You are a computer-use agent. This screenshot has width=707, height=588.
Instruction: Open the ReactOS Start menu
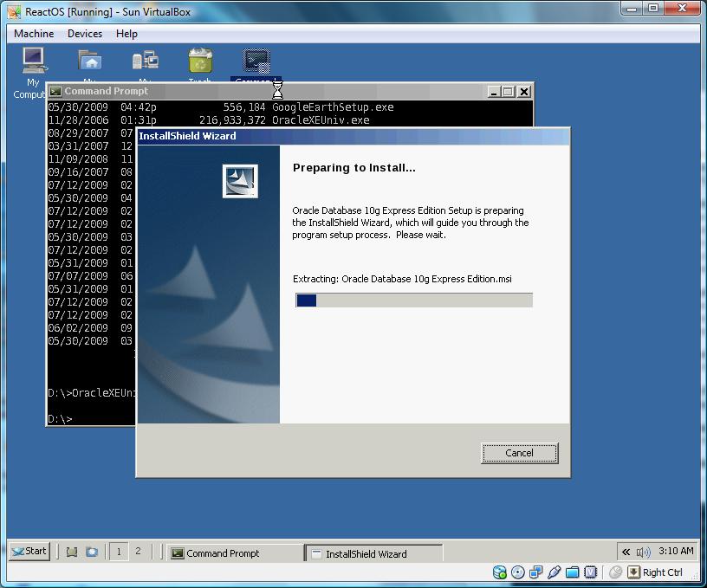(29, 552)
